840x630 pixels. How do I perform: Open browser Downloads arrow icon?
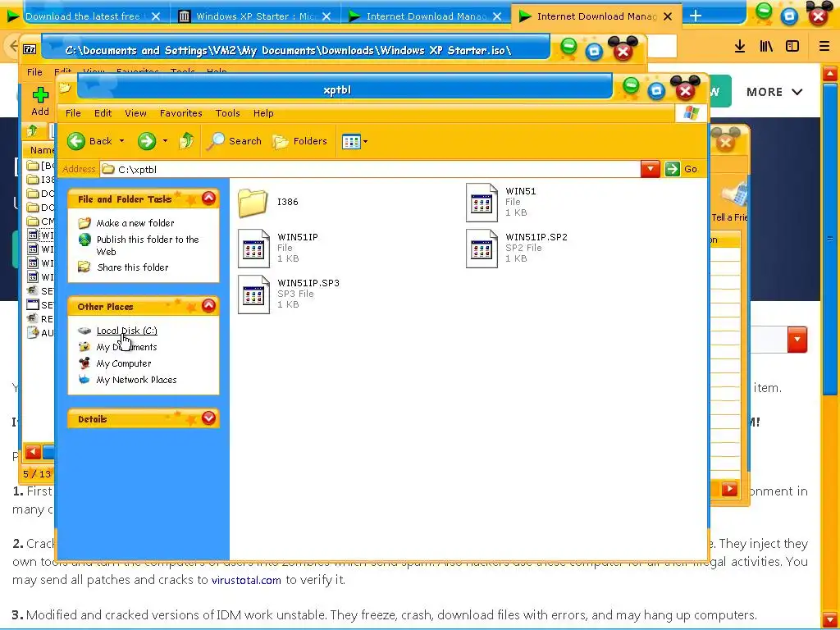click(x=740, y=47)
